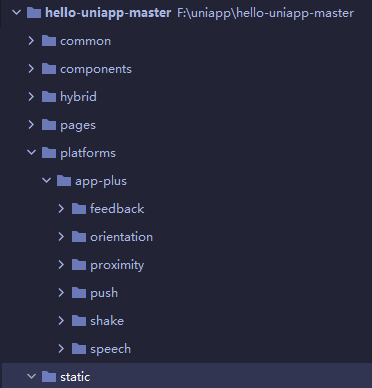Collapse the static folder chevron
This screenshot has width=372, height=388.
pos(31,377)
